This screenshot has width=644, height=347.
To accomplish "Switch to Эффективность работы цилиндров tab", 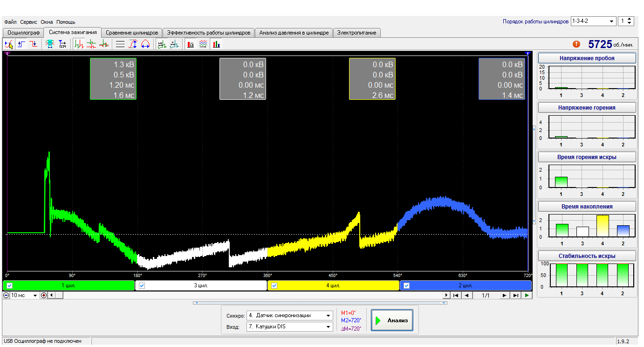I will [x=209, y=33].
